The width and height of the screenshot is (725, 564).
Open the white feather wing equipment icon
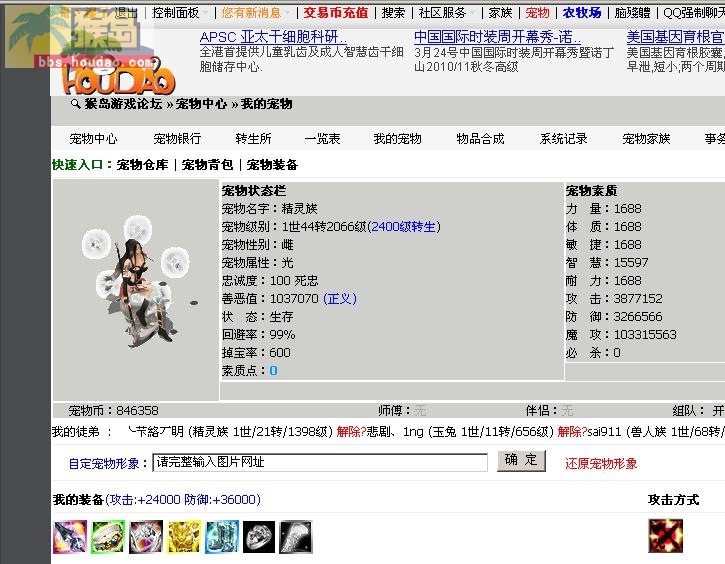click(296, 537)
